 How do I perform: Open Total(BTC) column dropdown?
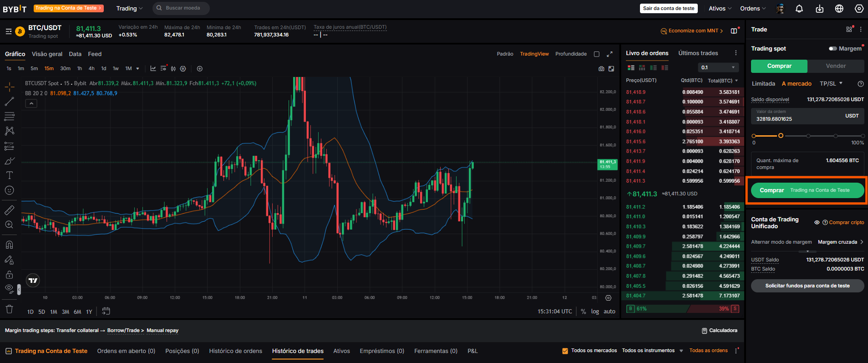[723, 81]
